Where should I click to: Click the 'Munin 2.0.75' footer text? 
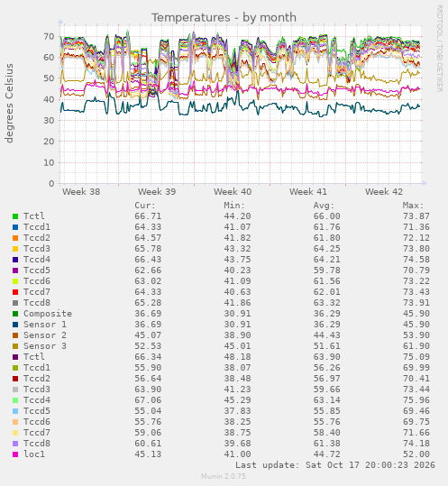(x=224, y=476)
